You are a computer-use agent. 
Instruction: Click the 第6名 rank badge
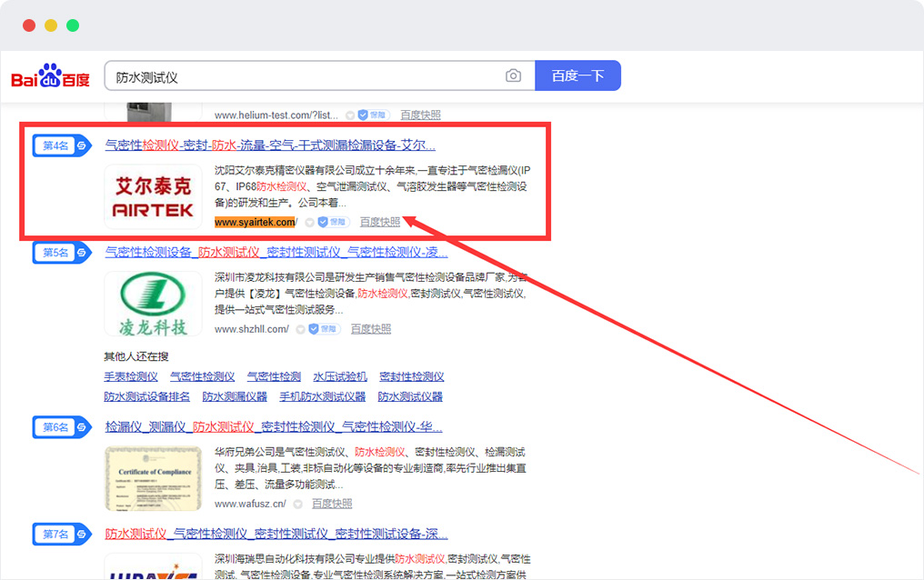(62, 427)
